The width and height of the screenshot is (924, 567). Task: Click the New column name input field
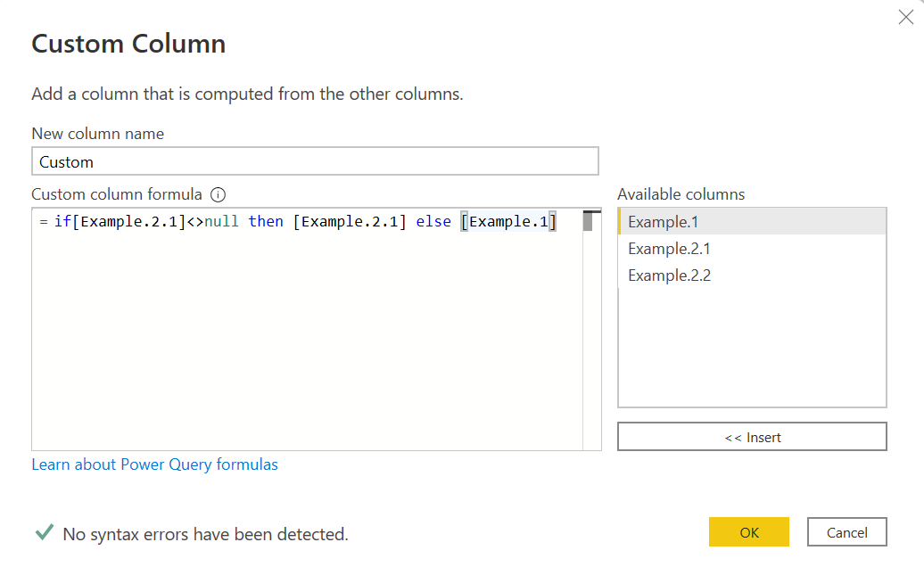coord(315,161)
